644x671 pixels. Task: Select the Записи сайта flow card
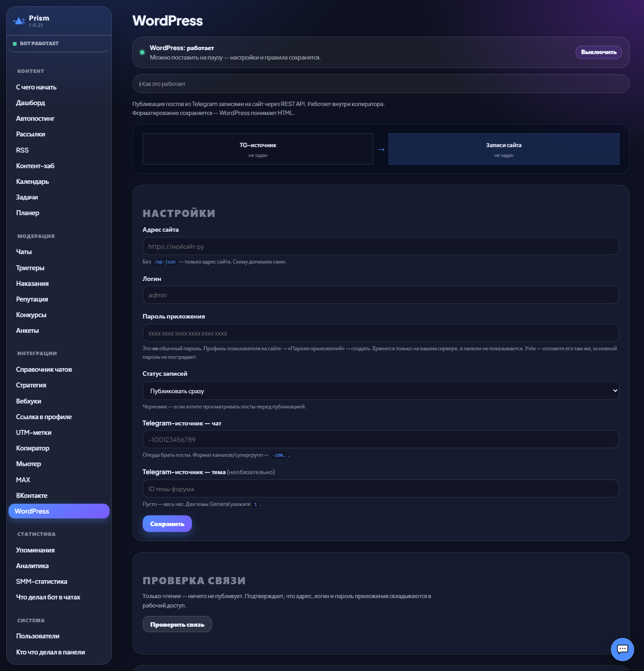[x=504, y=149]
